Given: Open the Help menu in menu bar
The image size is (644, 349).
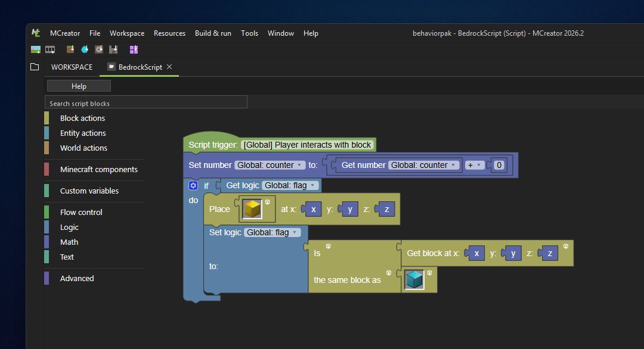Looking at the screenshot, I should pos(311,33).
